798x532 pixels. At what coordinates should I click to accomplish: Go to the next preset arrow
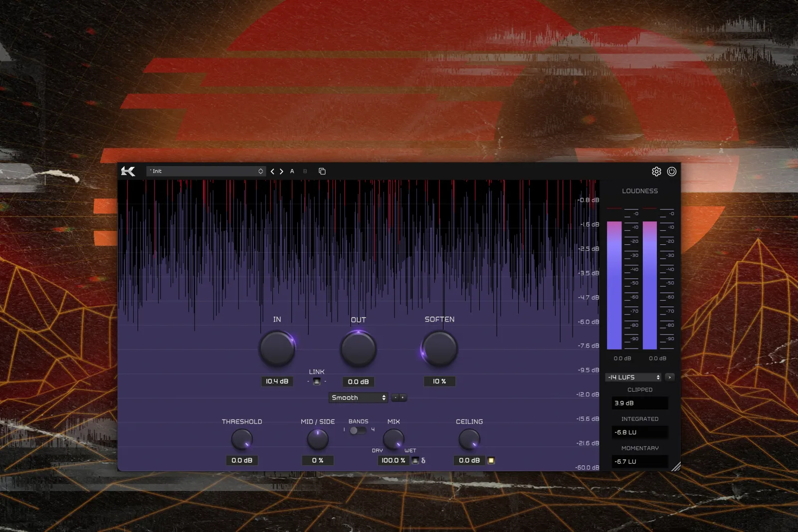coord(281,172)
